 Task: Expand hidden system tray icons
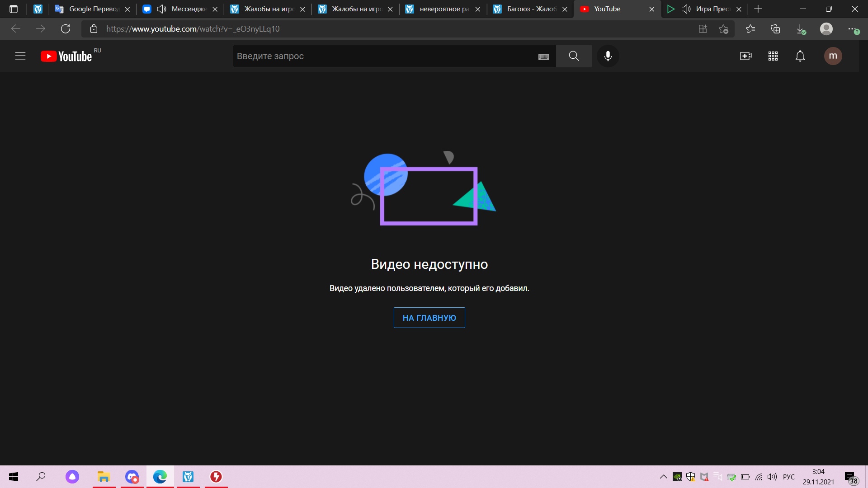(663, 477)
